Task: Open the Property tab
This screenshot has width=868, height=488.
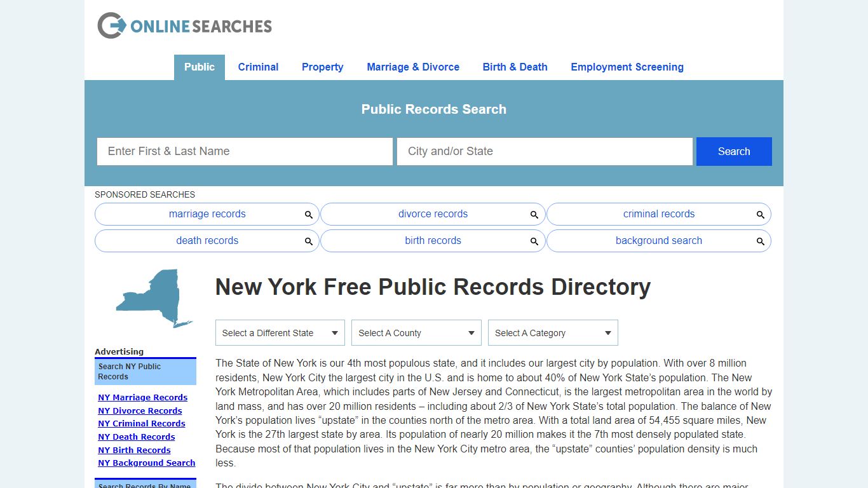Action: click(x=322, y=67)
